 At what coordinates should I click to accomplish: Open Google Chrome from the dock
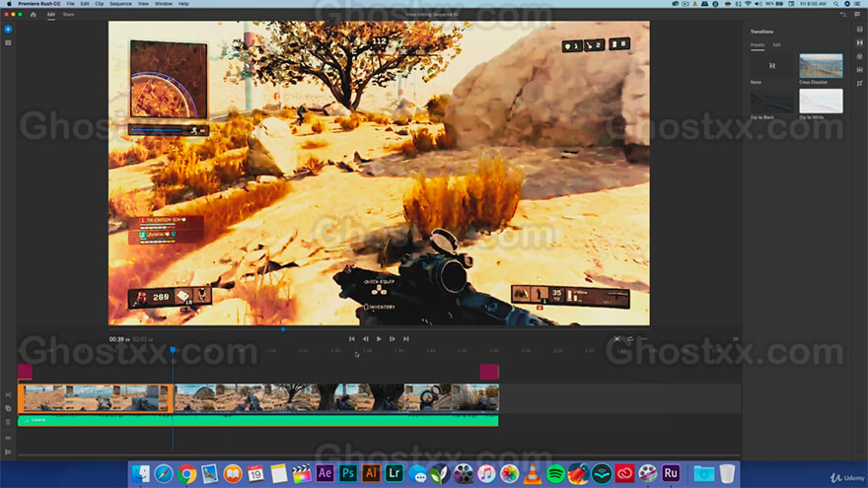point(187,473)
